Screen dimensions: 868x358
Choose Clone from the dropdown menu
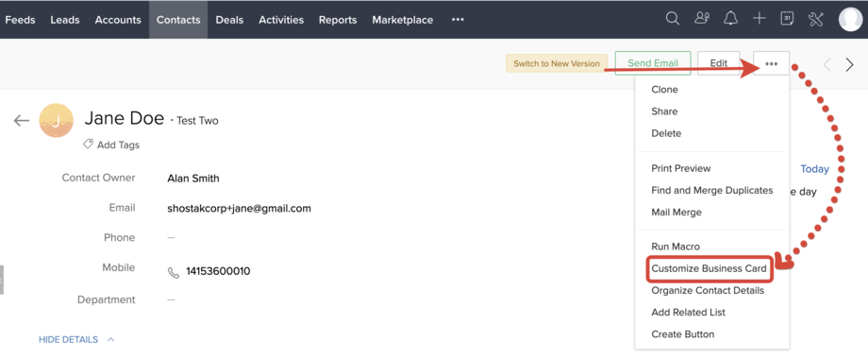coord(664,89)
